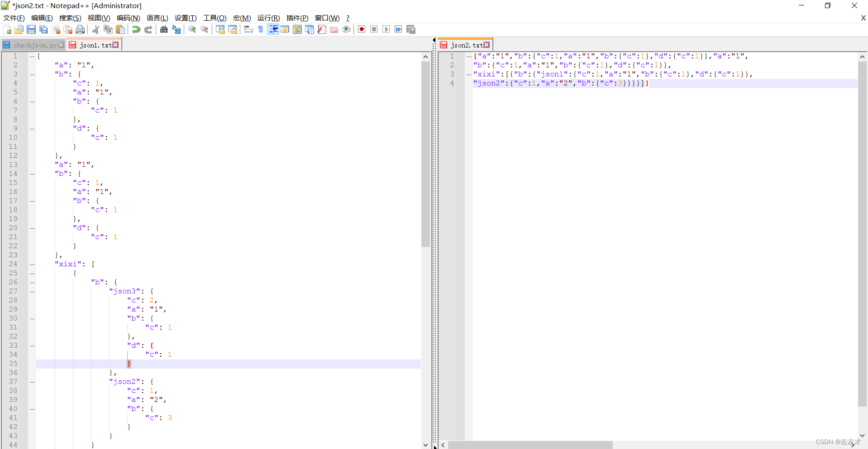The width and height of the screenshot is (868, 449).
Task: Open user defined language icon
Action: point(285,29)
